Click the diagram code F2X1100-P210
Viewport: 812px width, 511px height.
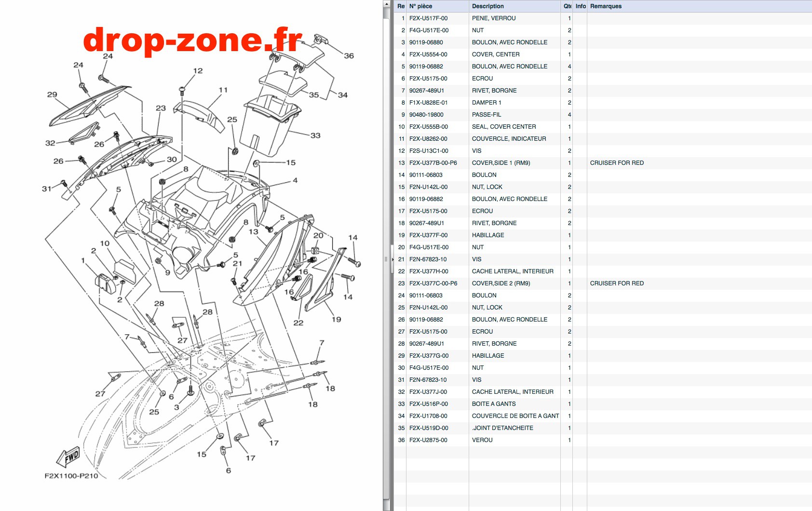pyautogui.click(x=71, y=476)
